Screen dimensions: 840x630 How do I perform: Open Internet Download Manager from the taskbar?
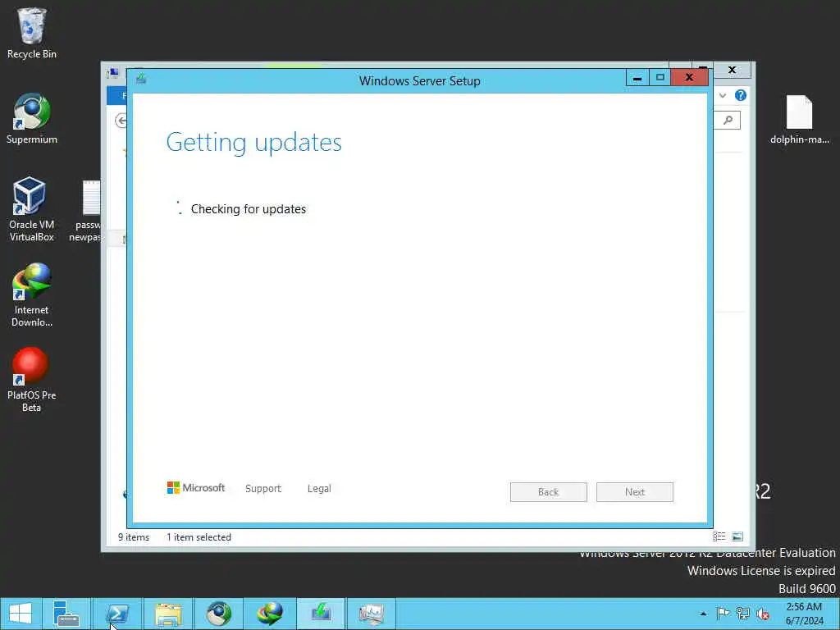[269, 614]
